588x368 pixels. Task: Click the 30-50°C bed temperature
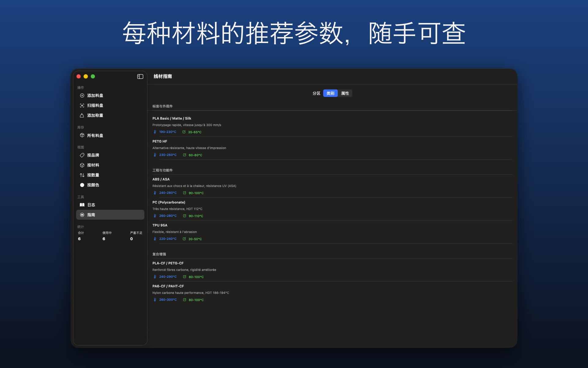pyautogui.click(x=195, y=239)
